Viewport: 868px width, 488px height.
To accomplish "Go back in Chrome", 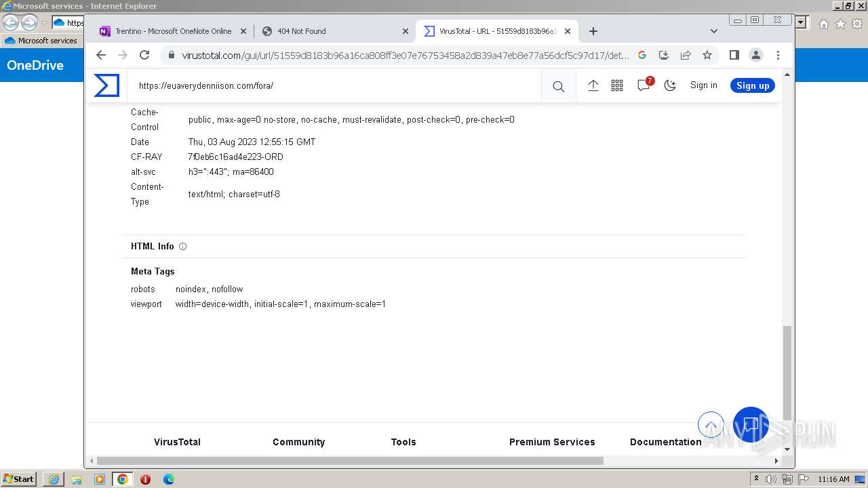I will coord(101,55).
